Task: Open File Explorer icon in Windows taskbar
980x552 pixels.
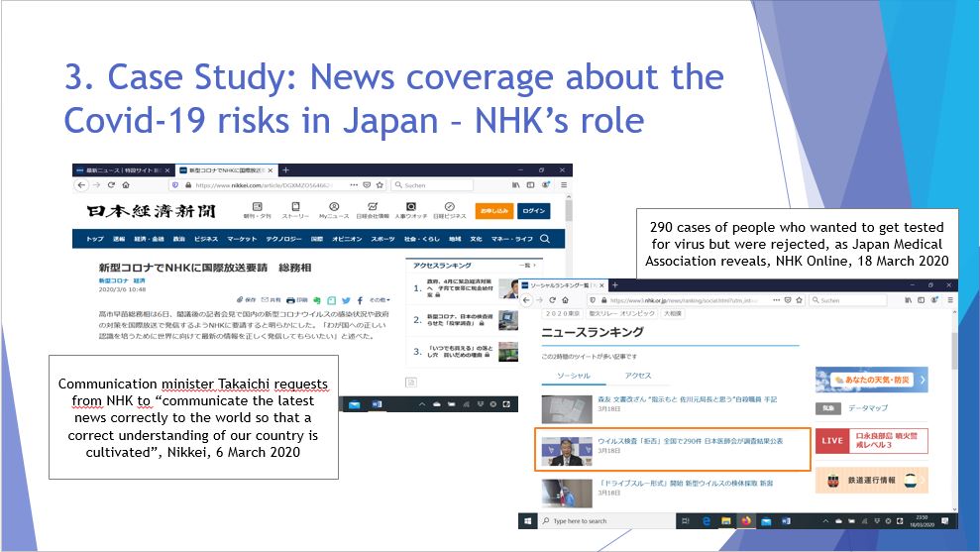Action: [x=726, y=520]
